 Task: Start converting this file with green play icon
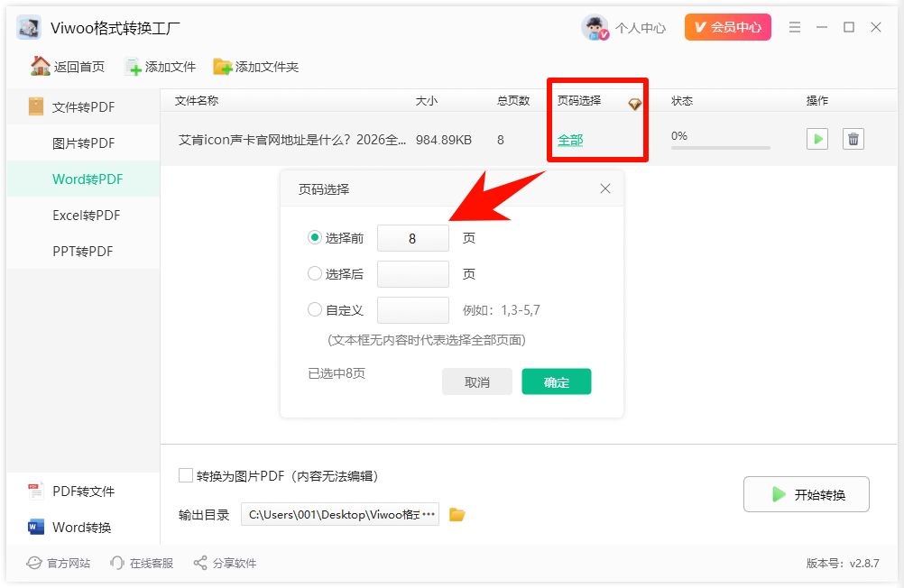(817, 139)
